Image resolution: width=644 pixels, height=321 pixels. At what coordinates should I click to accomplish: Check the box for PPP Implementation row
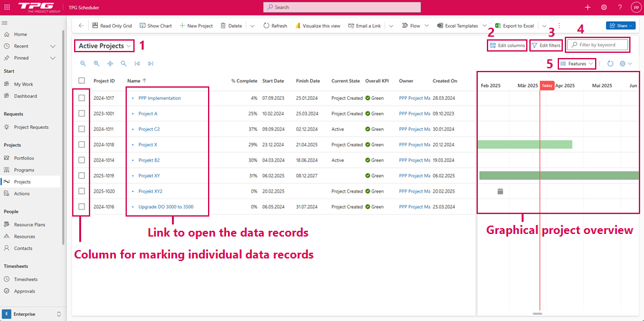(81, 98)
